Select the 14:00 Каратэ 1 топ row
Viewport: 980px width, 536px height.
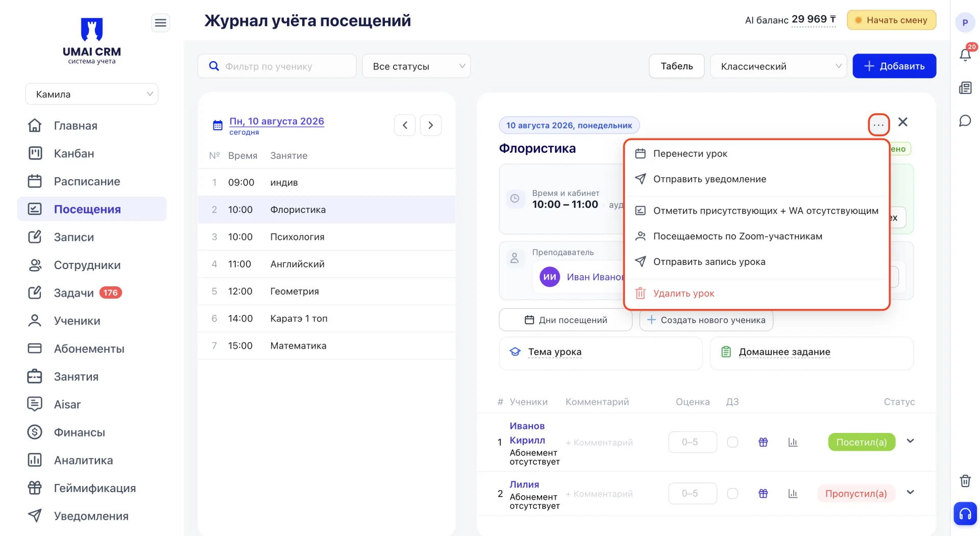tap(327, 319)
